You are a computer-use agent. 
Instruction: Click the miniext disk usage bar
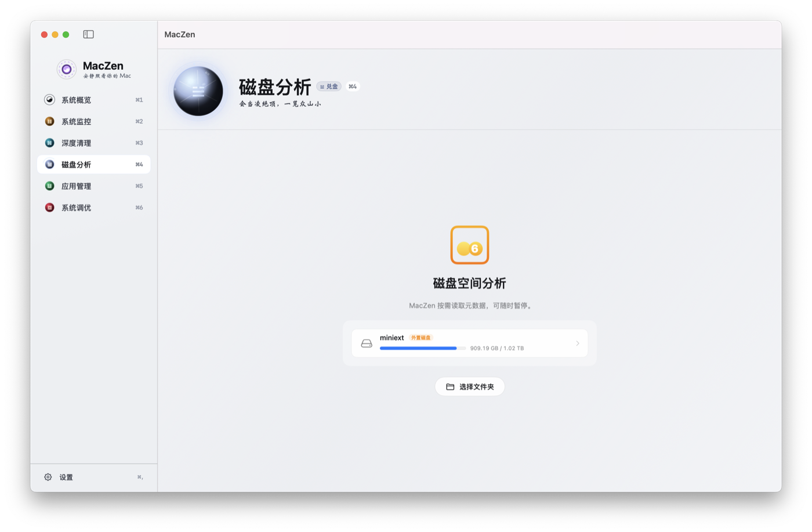tap(422, 348)
